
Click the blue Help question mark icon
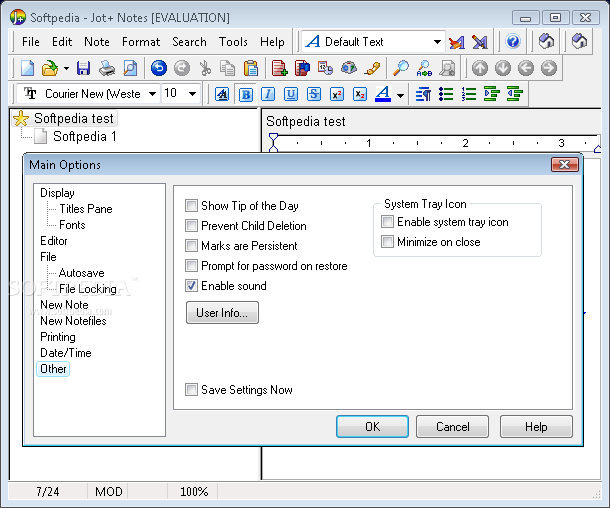(513, 41)
